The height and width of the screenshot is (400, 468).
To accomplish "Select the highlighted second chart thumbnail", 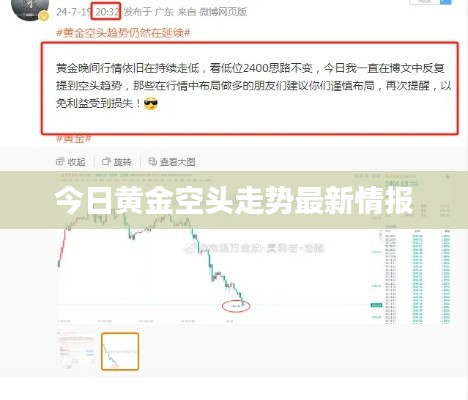I will (x=120, y=352).
